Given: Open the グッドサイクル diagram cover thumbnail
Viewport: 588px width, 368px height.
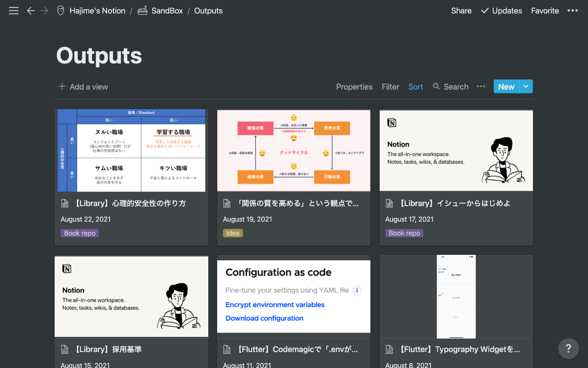Looking at the screenshot, I should 294,151.
